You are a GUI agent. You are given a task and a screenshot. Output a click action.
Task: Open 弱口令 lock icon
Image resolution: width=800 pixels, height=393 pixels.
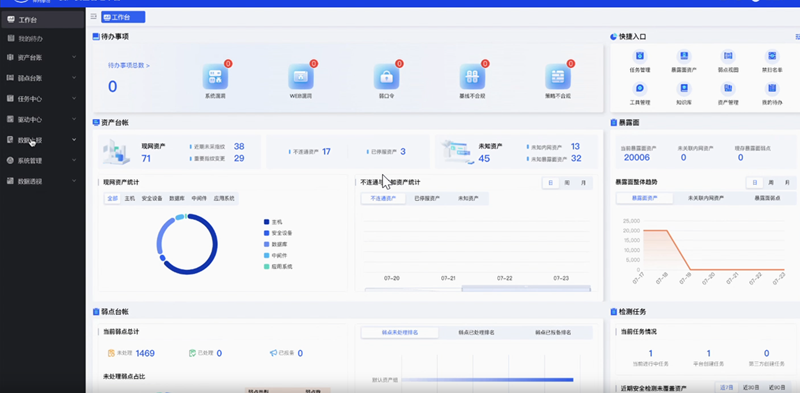(x=386, y=77)
